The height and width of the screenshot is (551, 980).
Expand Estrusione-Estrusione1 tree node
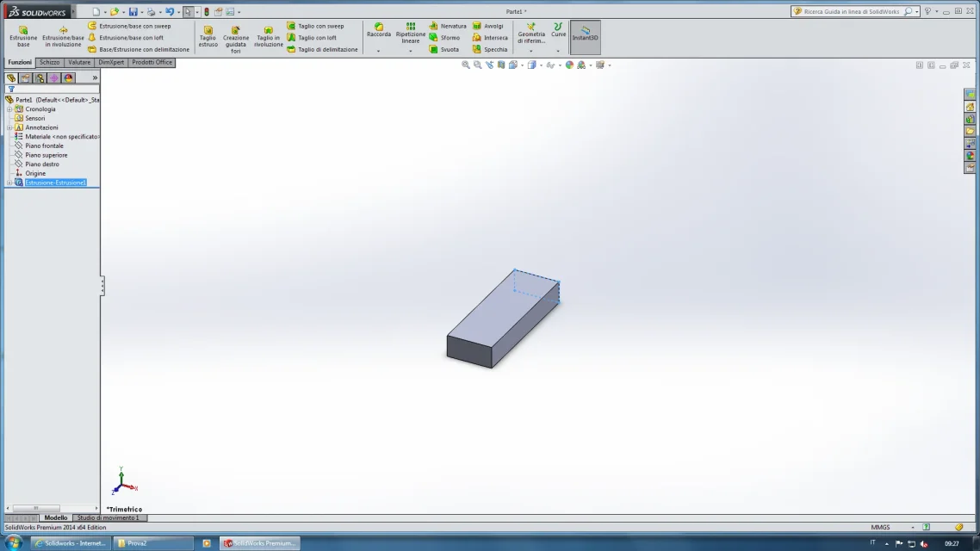tap(9, 183)
